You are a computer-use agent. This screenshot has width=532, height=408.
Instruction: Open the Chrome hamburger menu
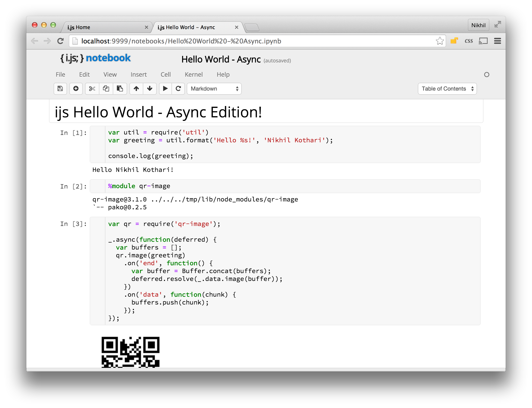[x=497, y=41]
